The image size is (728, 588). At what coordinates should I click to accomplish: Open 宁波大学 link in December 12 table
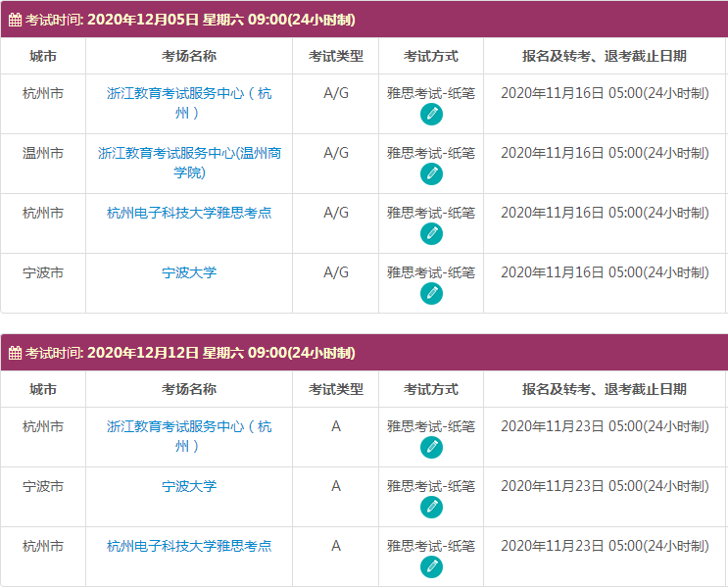point(189,486)
